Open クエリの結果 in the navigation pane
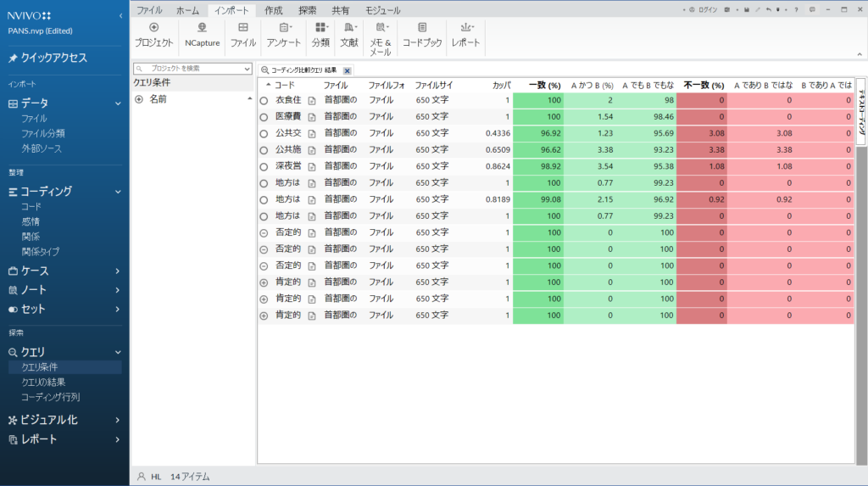The height and width of the screenshot is (486, 868). pos(45,383)
